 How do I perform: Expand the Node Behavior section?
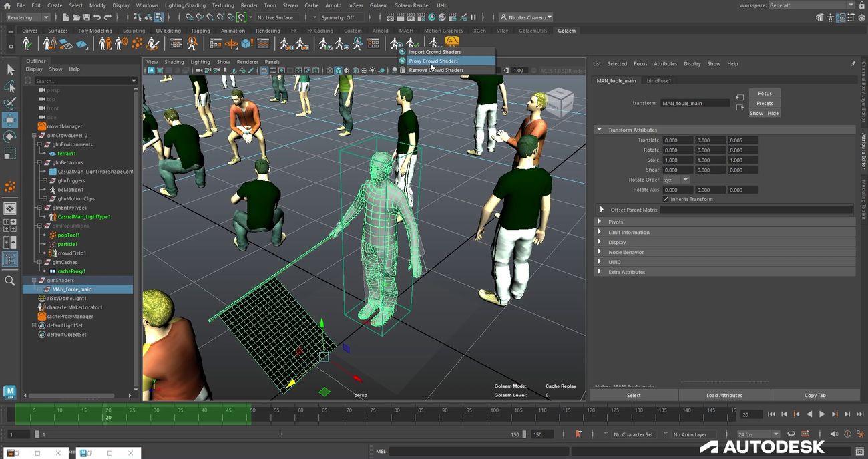click(x=599, y=252)
